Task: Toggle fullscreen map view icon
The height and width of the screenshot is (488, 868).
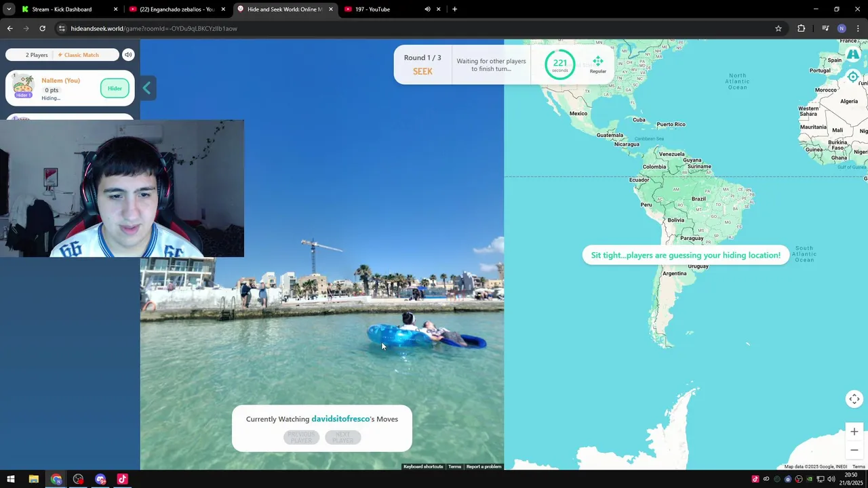Action: click(854, 399)
